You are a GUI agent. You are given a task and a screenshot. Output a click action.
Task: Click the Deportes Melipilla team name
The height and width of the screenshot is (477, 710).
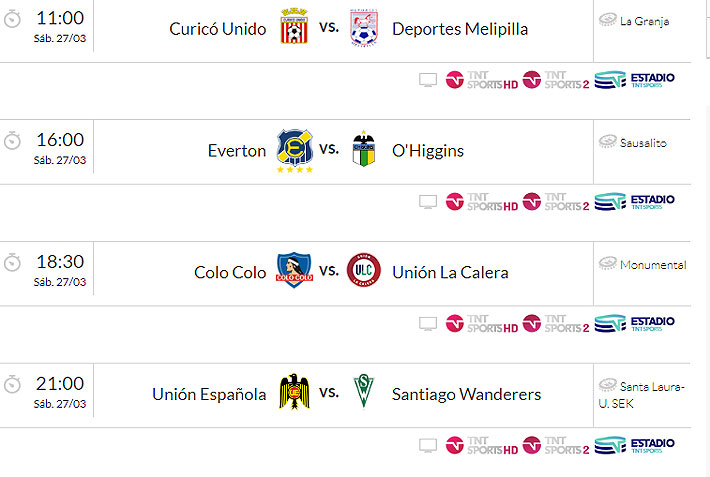pos(460,29)
